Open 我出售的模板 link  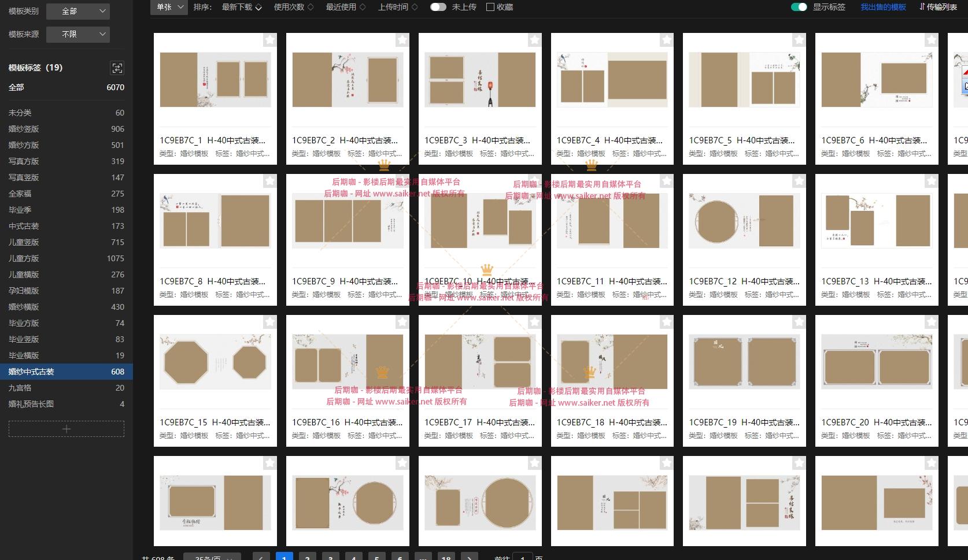[883, 7]
